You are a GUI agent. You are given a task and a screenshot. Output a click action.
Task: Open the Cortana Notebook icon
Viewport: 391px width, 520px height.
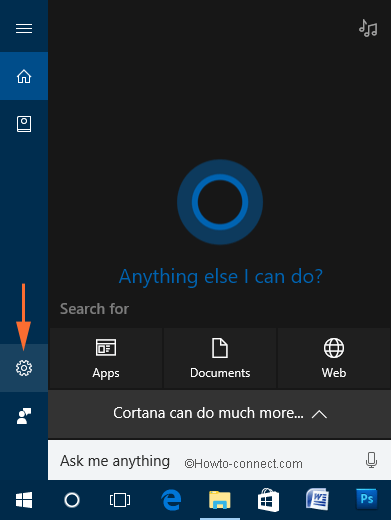24,124
